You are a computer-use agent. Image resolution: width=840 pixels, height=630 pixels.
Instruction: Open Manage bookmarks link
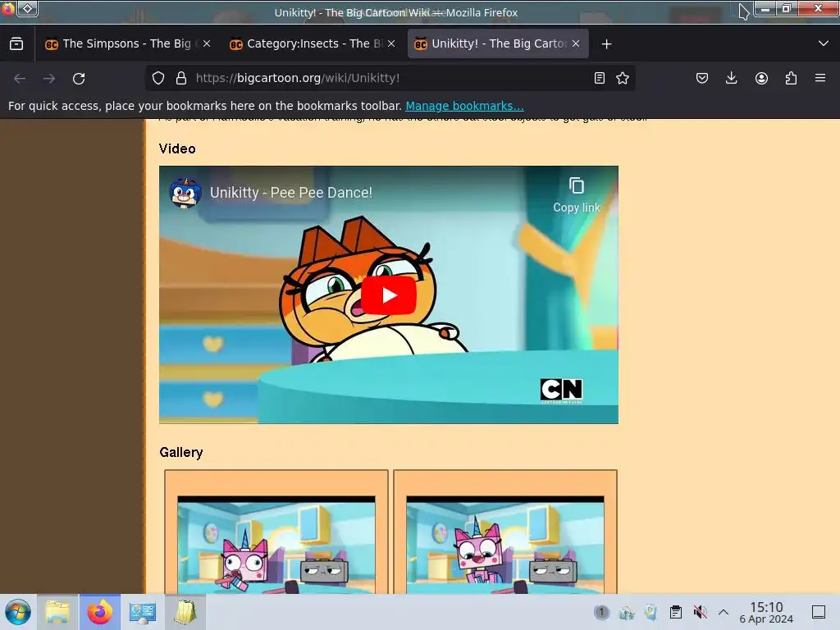tap(464, 106)
